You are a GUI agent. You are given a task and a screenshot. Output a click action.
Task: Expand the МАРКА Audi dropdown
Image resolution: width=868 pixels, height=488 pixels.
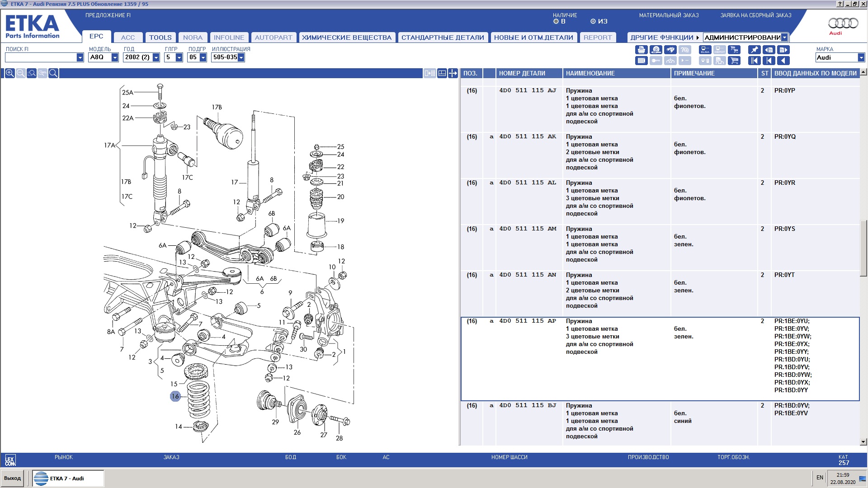[861, 57]
